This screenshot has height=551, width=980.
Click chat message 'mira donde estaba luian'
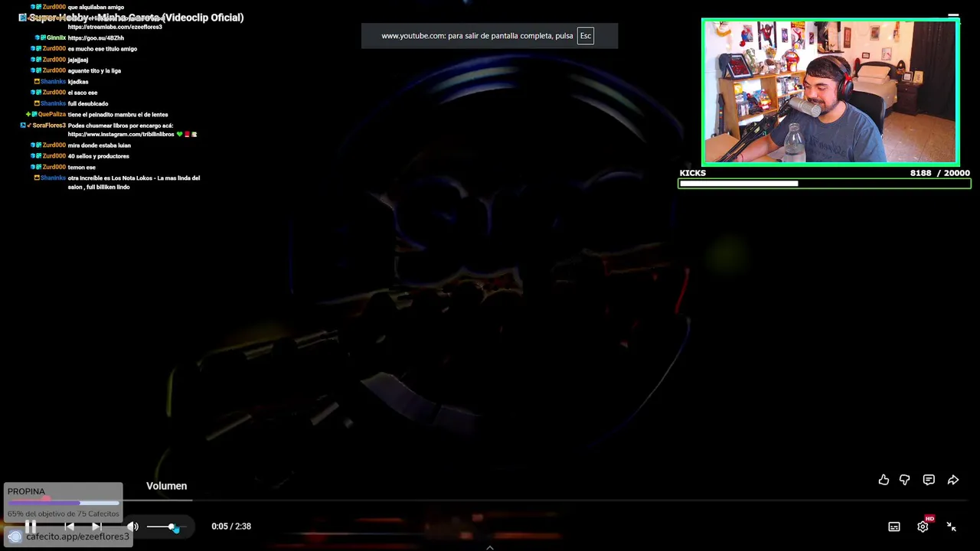(x=100, y=145)
